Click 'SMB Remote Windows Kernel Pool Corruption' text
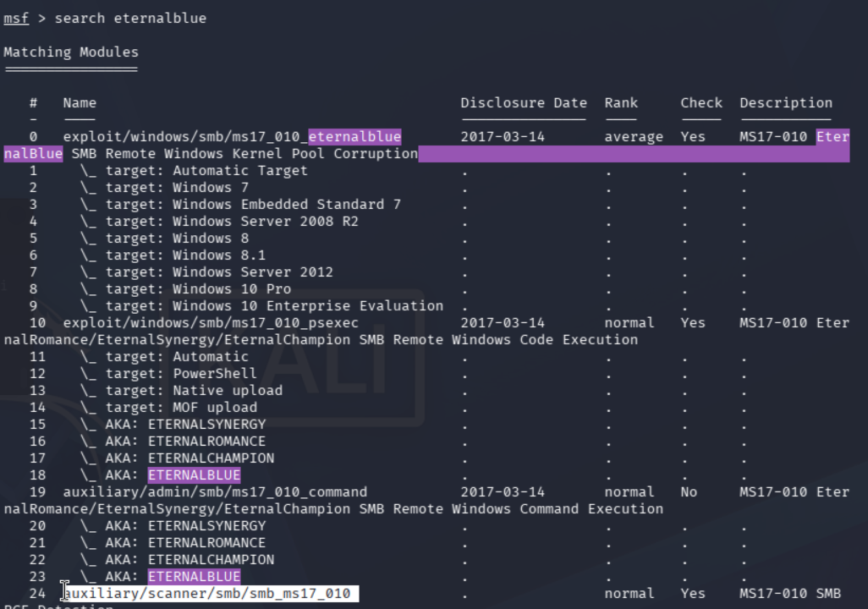This screenshot has height=609, width=868. [244, 154]
